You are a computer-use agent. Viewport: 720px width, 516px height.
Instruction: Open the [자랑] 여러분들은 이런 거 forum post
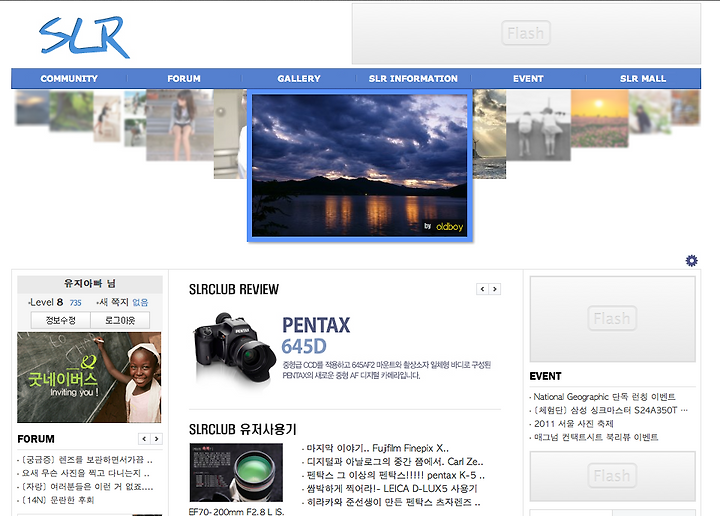87,487
